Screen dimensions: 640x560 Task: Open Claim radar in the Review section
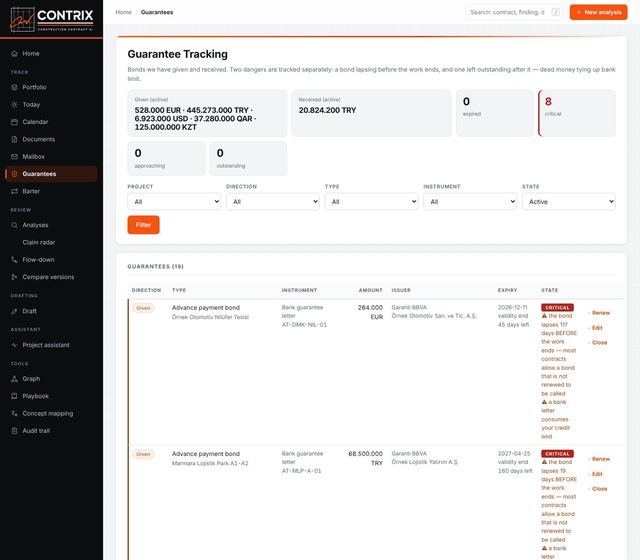tap(51, 242)
